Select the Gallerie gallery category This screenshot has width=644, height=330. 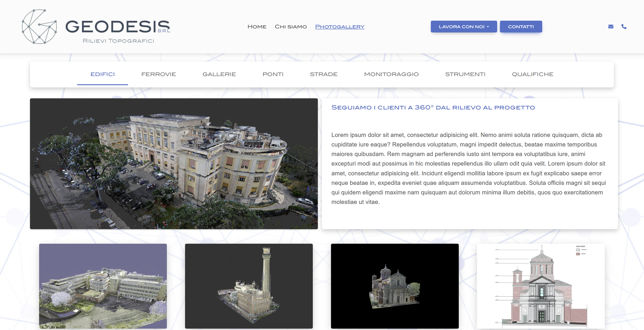pos(219,74)
